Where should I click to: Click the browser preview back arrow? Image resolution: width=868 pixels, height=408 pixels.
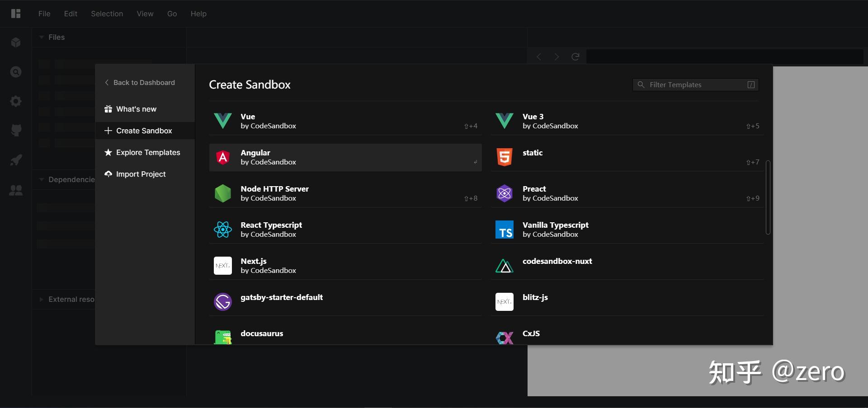coord(538,56)
